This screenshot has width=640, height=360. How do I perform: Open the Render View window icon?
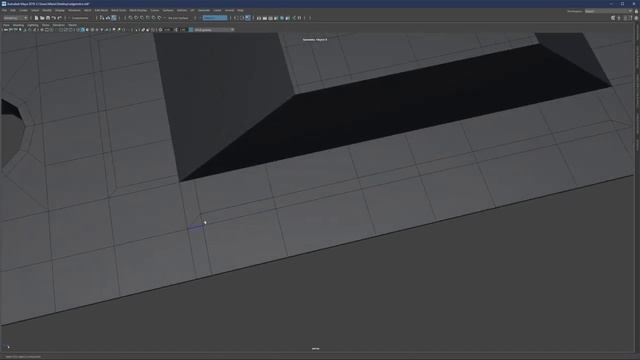point(258,18)
